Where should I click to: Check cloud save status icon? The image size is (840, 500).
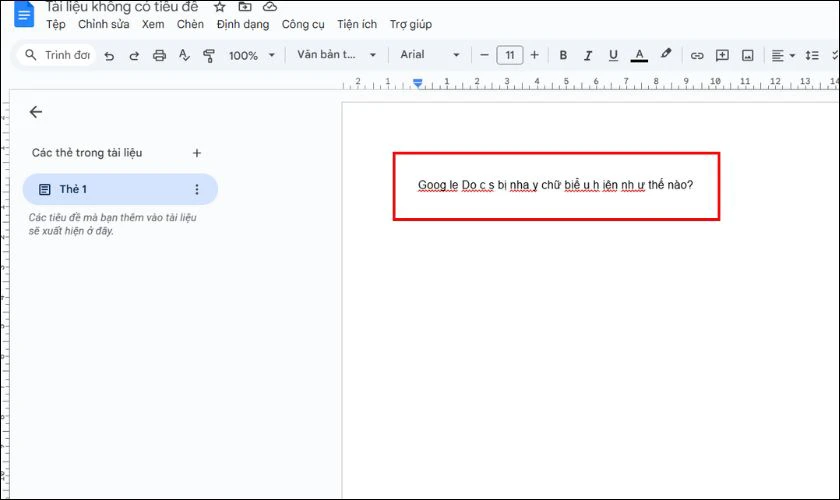[x=270, y=7]
